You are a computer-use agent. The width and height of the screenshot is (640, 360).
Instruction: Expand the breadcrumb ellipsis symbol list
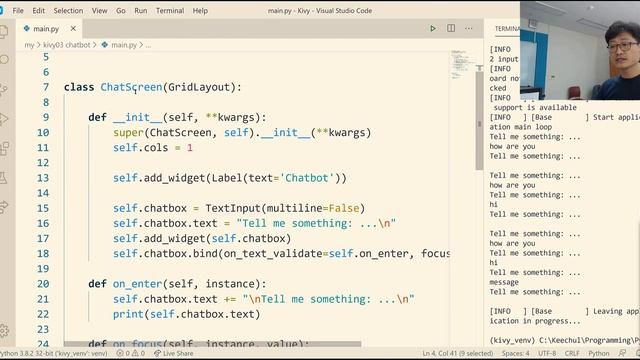148,45
